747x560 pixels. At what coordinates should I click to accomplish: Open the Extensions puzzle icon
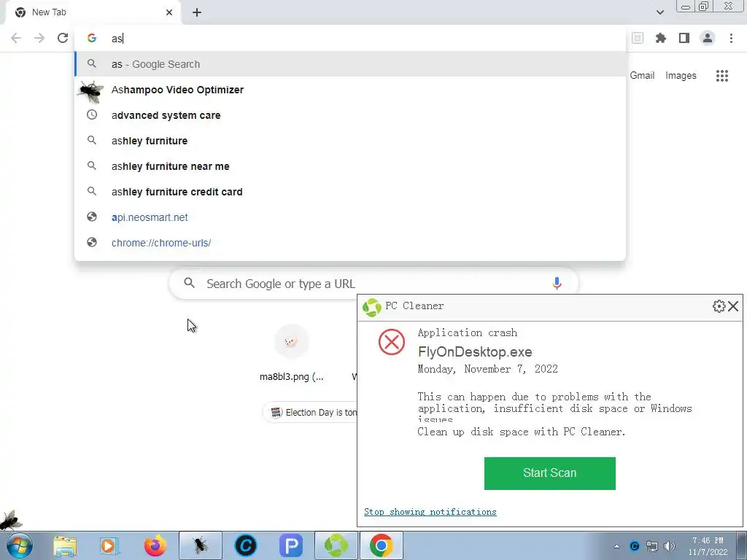pyautogui.click(x=660, y=38)
